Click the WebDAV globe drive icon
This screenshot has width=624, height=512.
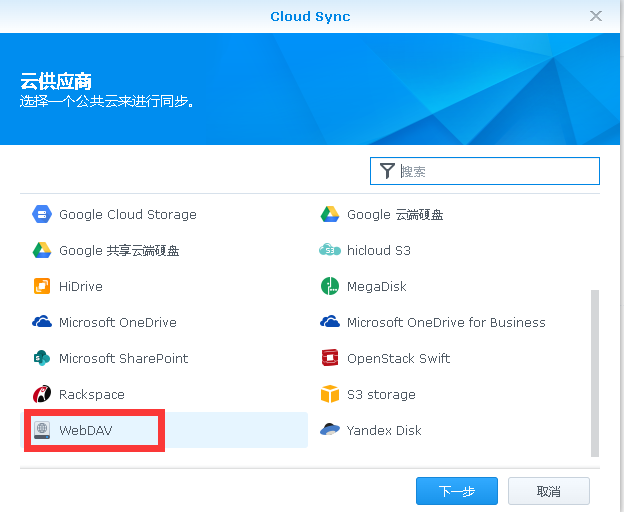click(x=42, y=430)
